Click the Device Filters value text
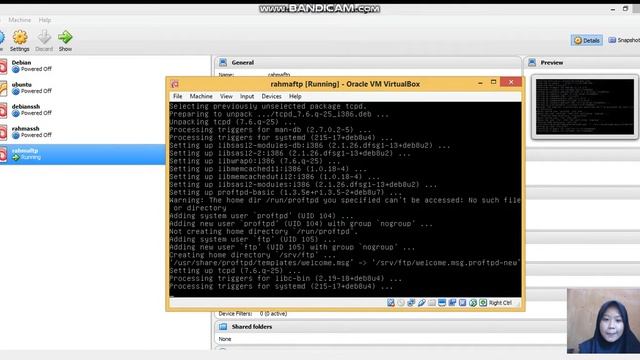 (273, 313)
